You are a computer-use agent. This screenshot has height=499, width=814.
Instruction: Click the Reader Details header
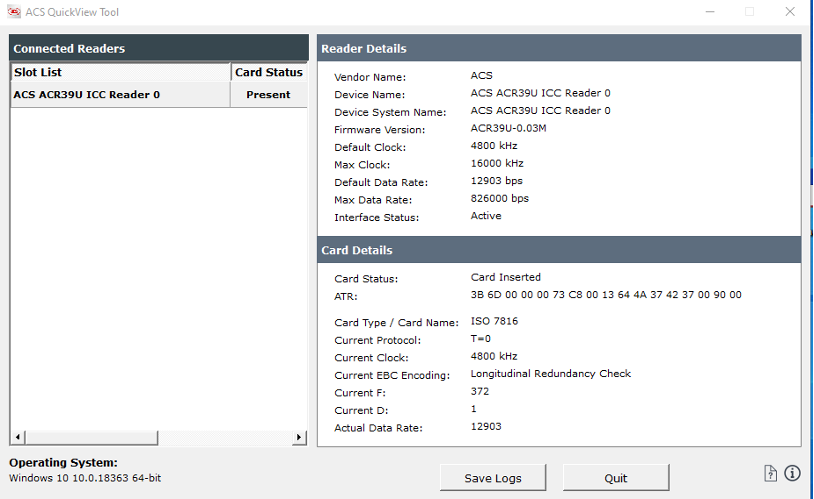[559, 48]
